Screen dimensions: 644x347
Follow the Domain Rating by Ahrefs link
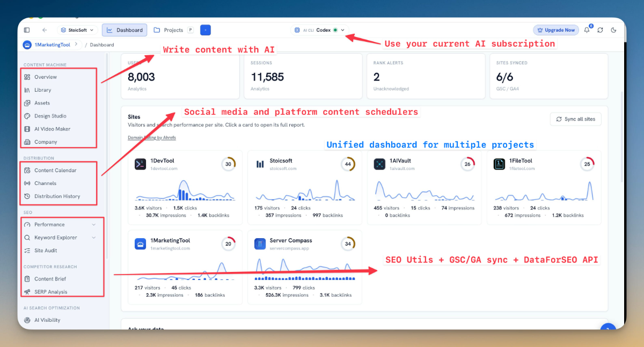tap(152, 138)
